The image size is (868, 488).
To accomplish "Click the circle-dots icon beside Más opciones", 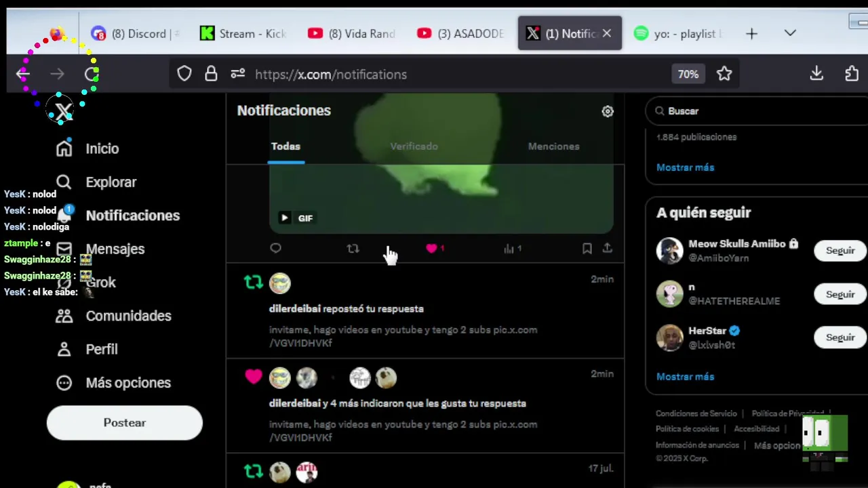I will click(x=64, y=383).
